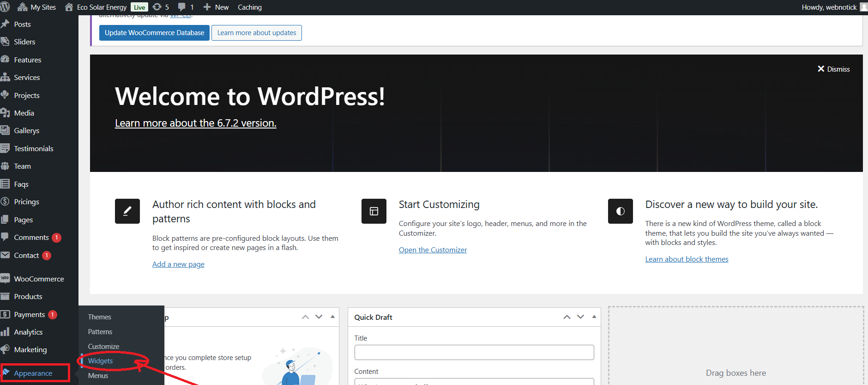Open WooCommerce in the sidebar
The height and width of the screenshot is (385, 868).
pos(39,279)
